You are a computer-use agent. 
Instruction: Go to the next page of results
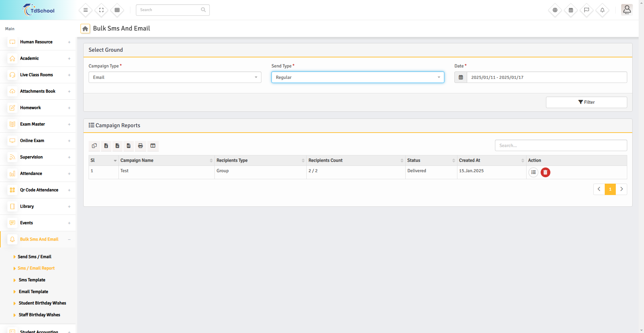pyautogui.click(x=622, y=189)
